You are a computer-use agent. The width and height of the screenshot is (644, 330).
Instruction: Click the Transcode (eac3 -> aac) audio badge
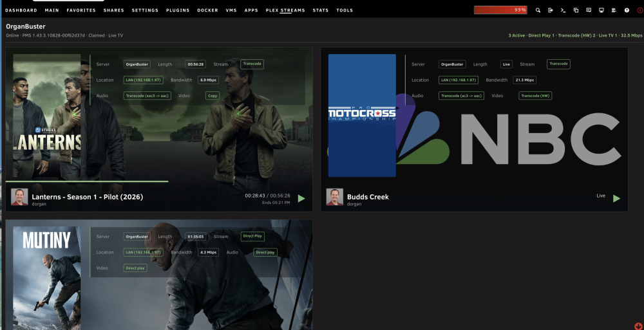coord(147,96)
